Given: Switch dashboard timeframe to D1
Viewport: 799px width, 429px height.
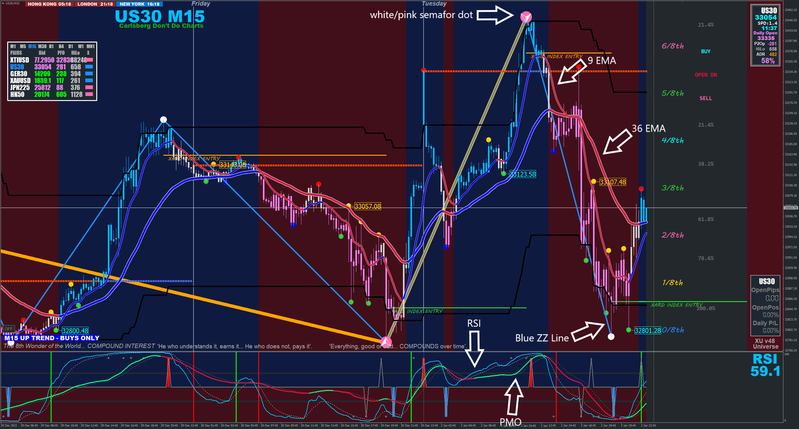Looking at the screenshot, I should (x=71, y=46).
